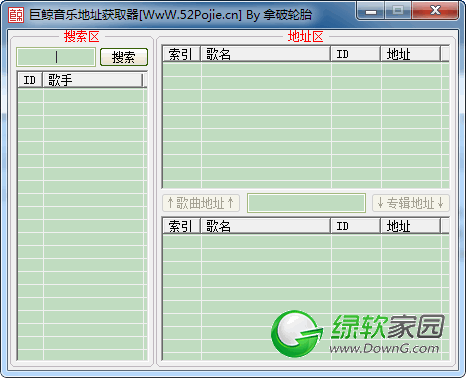466x378 pixels.
Task: Select first empty row in upper song table
Action: click(306, 70)
